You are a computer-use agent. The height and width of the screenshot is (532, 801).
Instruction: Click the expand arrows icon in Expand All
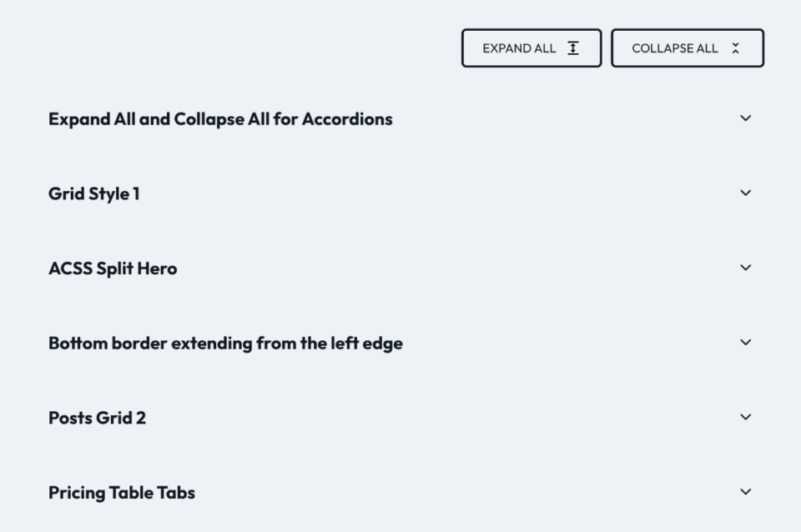point(573,48)
